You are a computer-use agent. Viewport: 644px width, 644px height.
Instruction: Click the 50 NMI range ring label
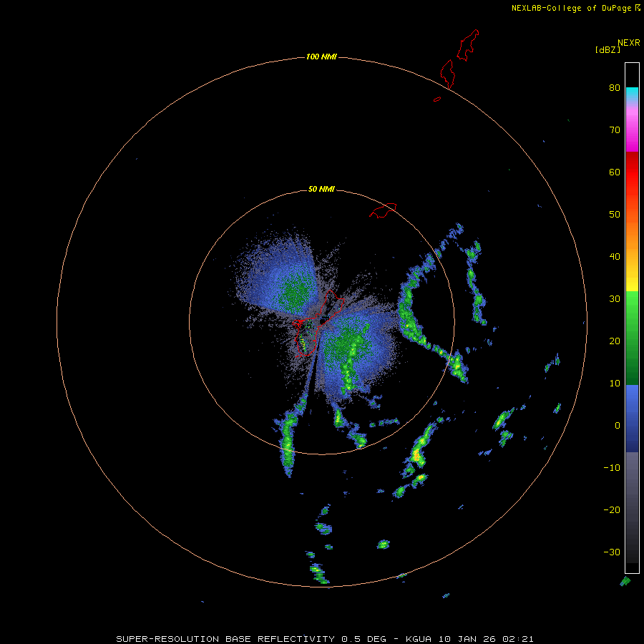(x=321, y=190)
